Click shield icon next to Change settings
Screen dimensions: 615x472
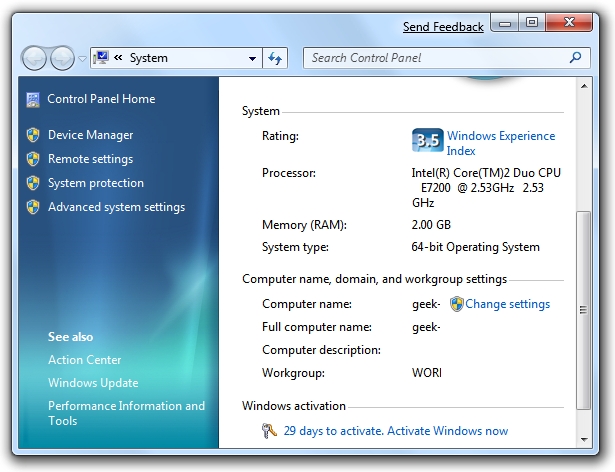(457, 304)
